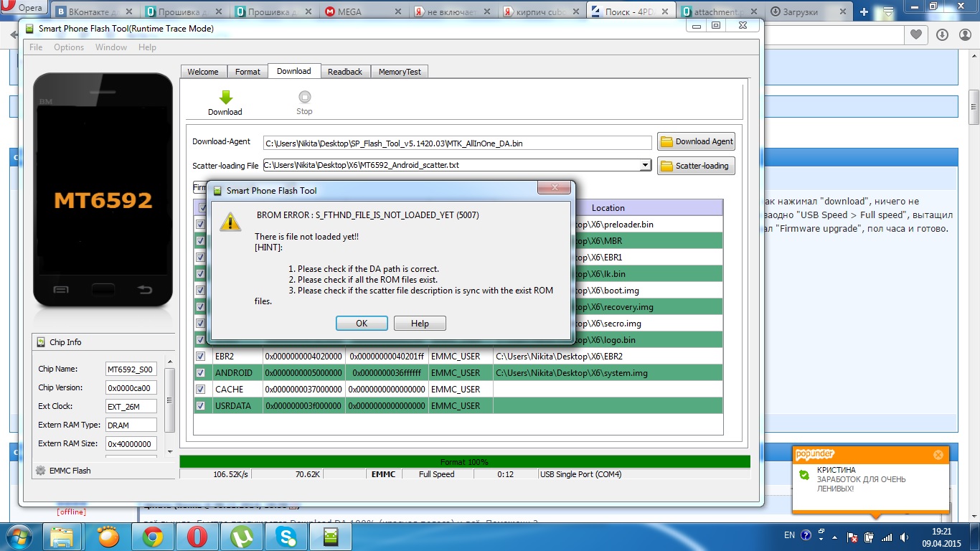Click the green Download arrow icon

pyautogui.click(x=225, y=98)
